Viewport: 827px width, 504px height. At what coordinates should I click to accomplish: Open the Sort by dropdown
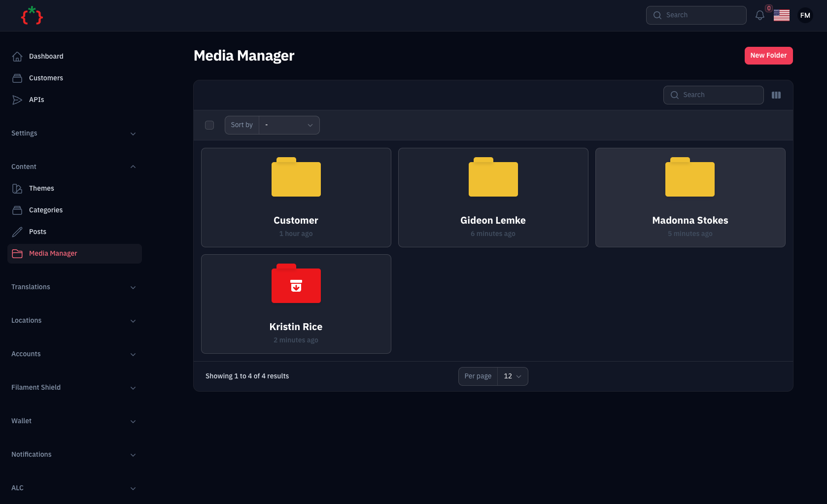(x=289, y=125)
